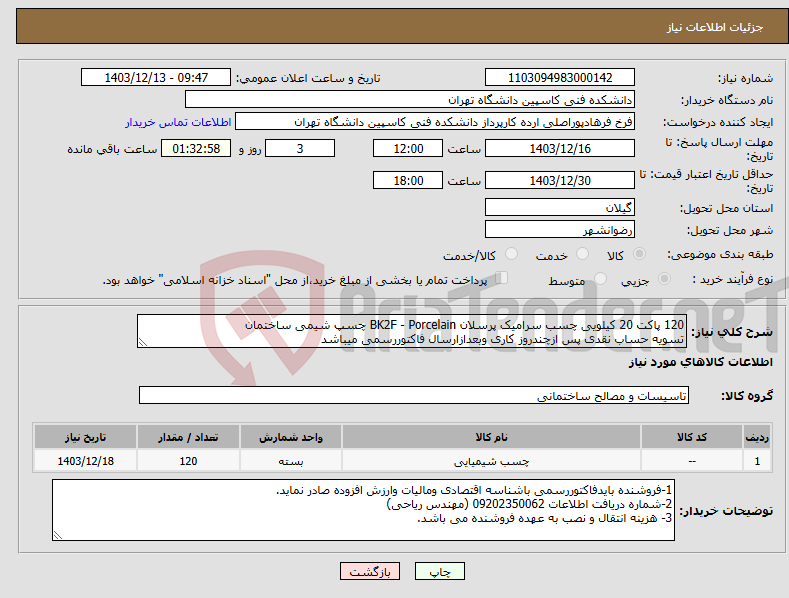
Task: Click the quantity cell 120
Action: (188, 461)
